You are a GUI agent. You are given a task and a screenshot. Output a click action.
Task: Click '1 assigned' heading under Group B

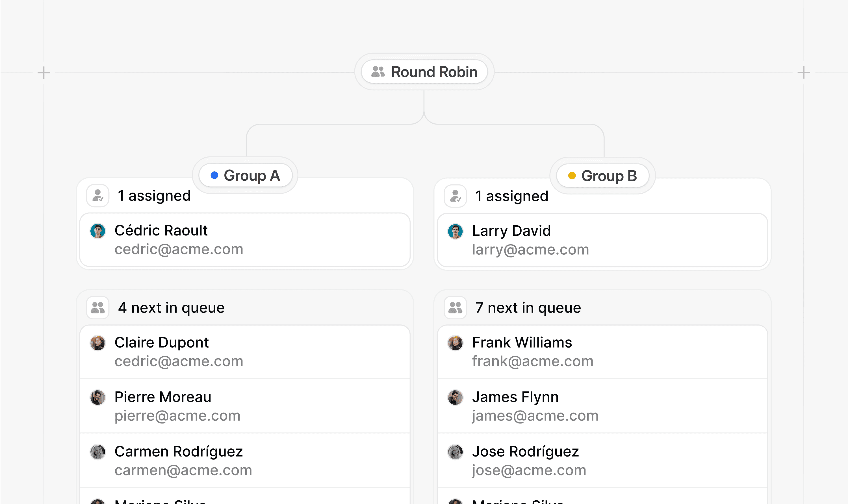coord(511,196)
